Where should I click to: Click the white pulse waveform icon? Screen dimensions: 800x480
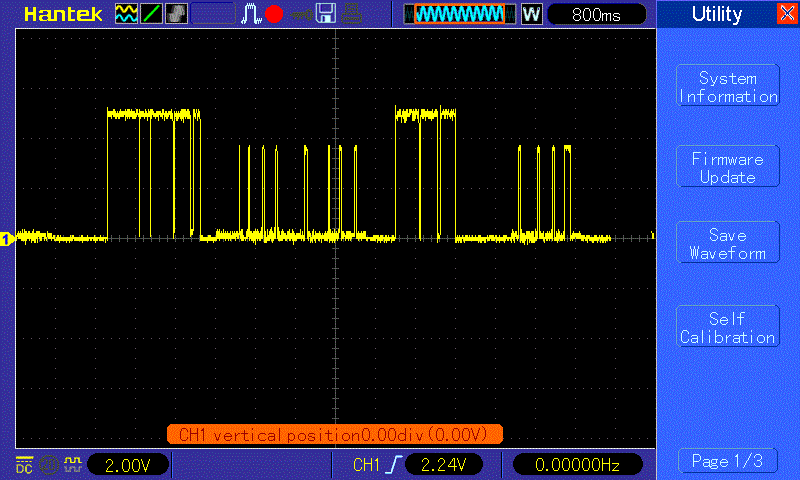coord(250,14)
